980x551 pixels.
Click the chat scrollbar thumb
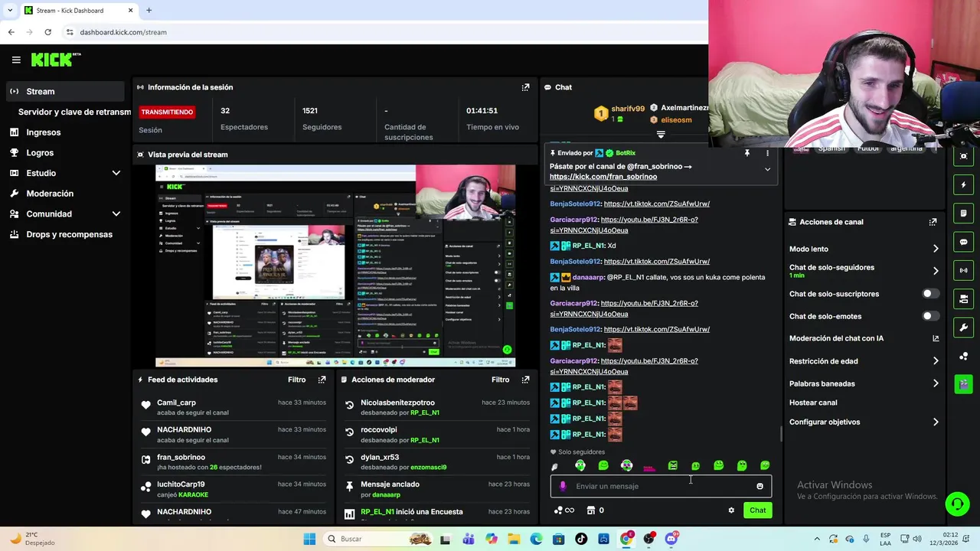click(x=781, y=434)
